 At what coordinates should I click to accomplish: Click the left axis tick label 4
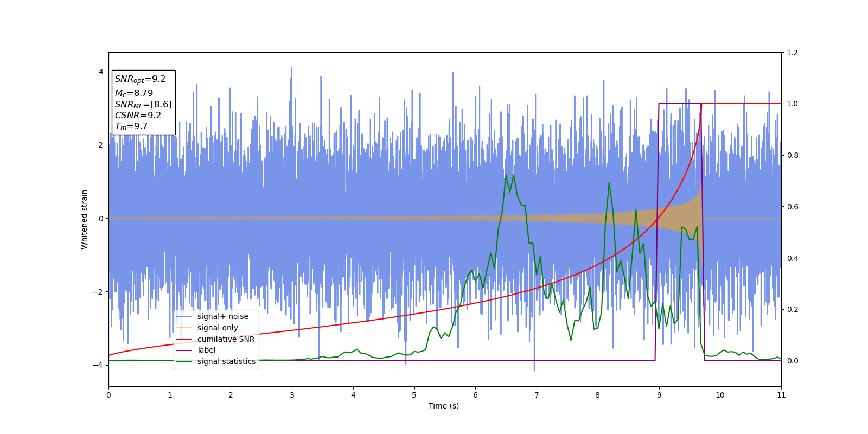[x=101, y=72]
